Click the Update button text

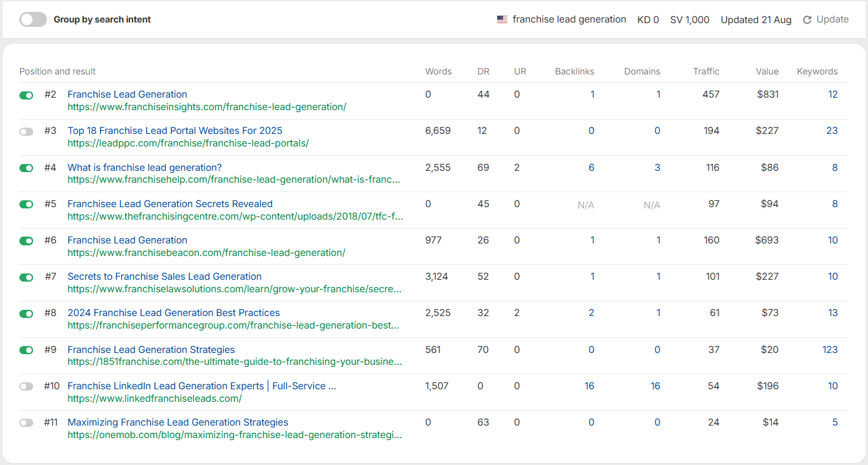pos(833,19)
